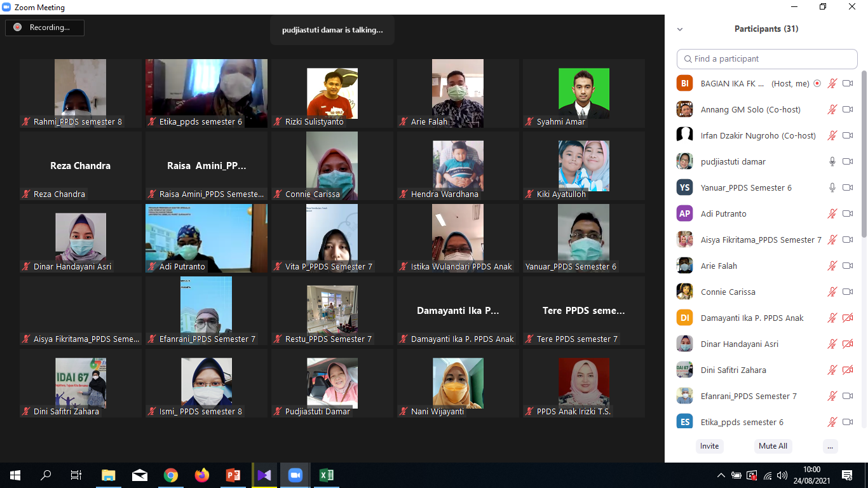Toggle mute for Annang GM Solo (Co-host)
Image resolution: width=868 pixels, height=488 pixels.
pyautogui.click(x=832, y=109)
